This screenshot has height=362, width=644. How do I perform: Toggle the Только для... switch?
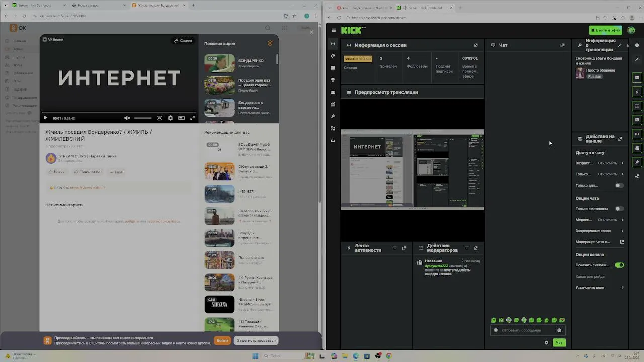point(619,186)
